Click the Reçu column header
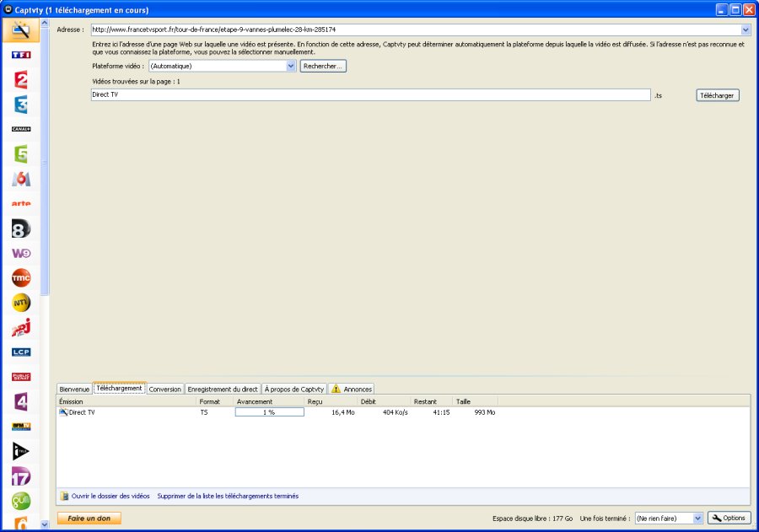 331,401
